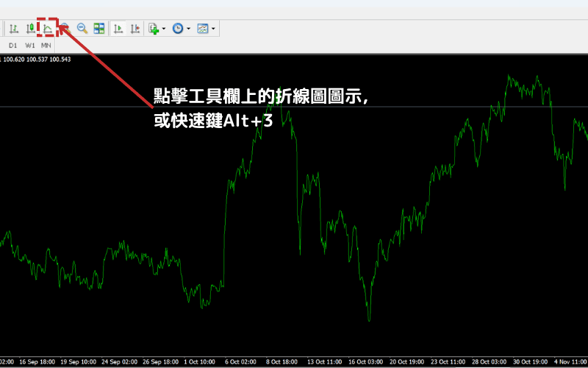Select the W1 weekly timeframe
Viewport: 588px width, 368px height.
(x=30, y=46)
